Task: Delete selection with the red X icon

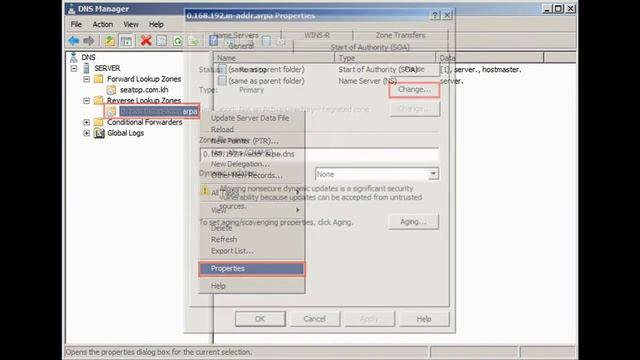Action: (146, 40)
